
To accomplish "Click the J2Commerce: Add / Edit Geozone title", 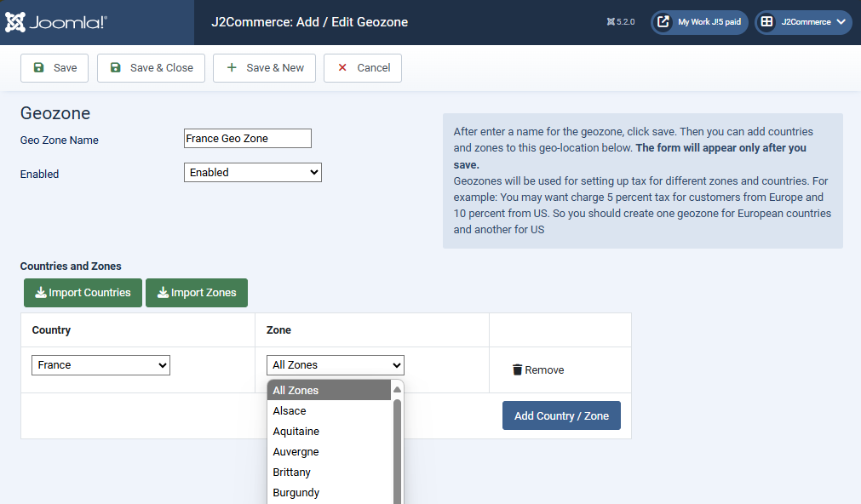I will point(310,22).
